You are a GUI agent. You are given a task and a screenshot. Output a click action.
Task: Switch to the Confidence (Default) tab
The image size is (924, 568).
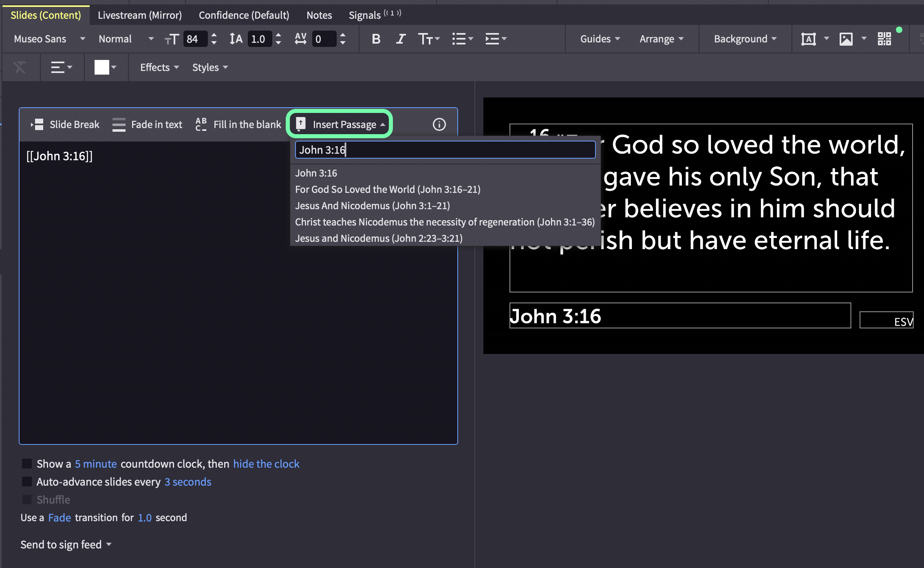[244, 15]
